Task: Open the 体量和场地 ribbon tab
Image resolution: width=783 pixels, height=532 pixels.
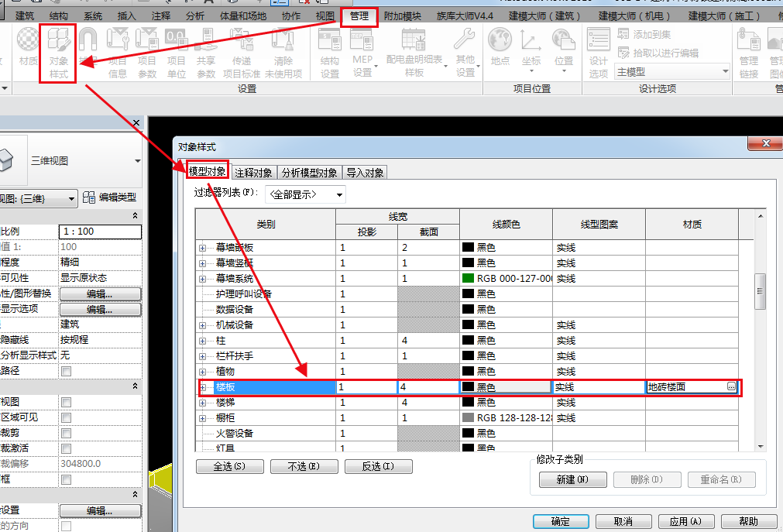Action: (243, 16)
